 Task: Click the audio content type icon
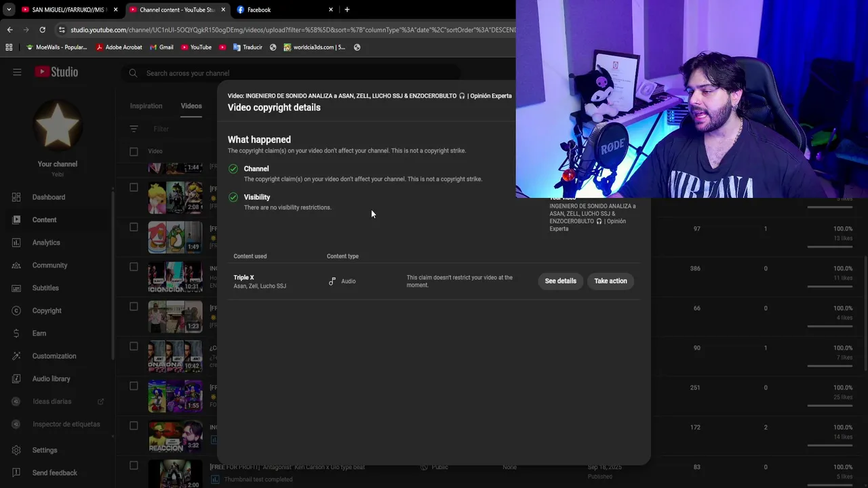[x=332, y=281]
